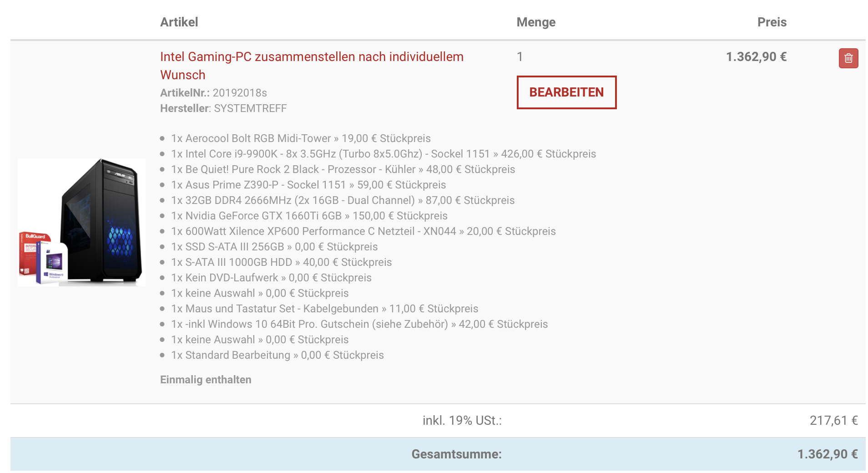The height and width of the screenshot is (473, 868).
Task: Click the Aerocool Bolt RGB Midi-Tower line
Action: (301, 138)
